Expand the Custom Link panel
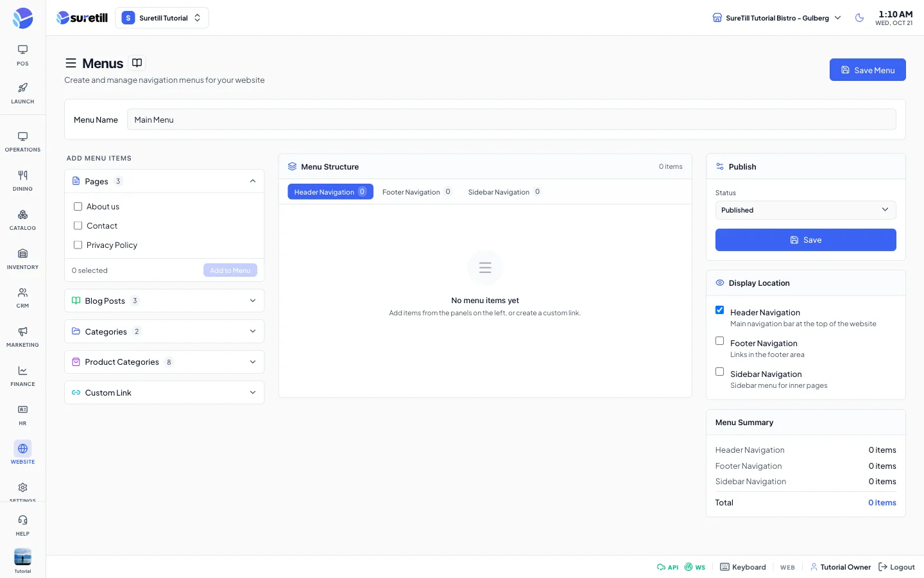 164,392
